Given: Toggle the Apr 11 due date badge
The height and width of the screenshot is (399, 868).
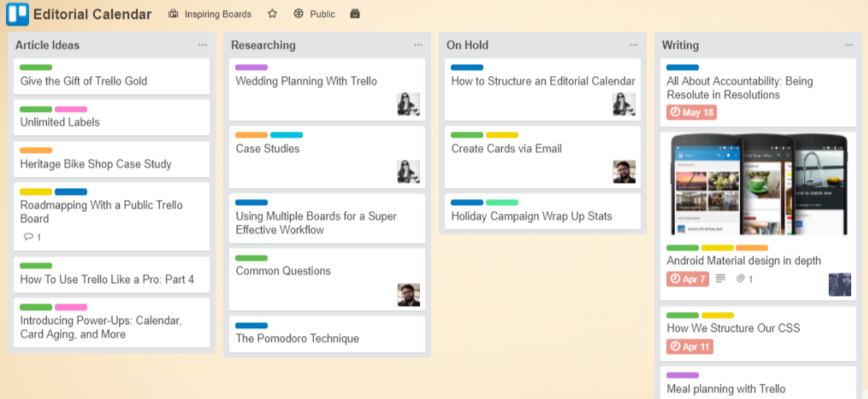Looking at the screenshot, I should click(x=689, y=347).
